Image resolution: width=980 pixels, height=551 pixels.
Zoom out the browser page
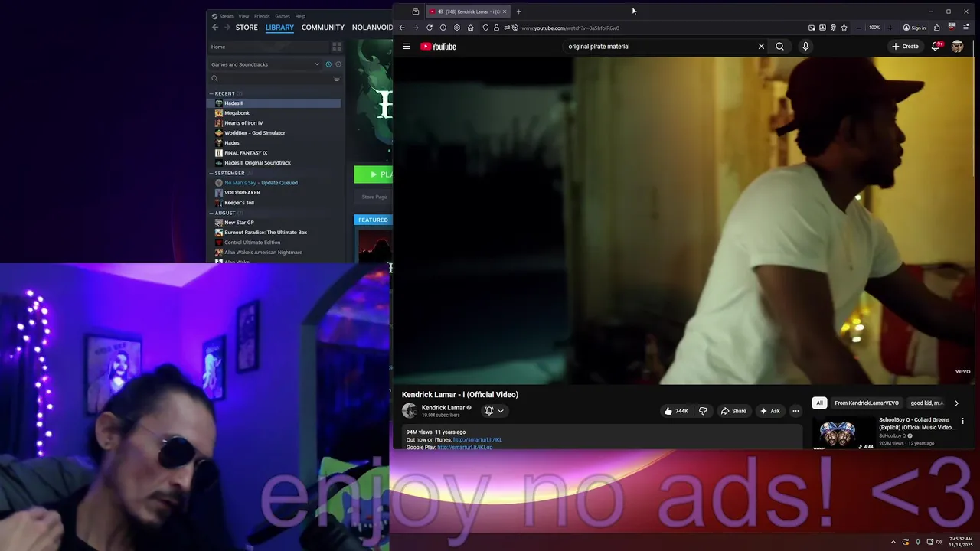click(859, 28)
